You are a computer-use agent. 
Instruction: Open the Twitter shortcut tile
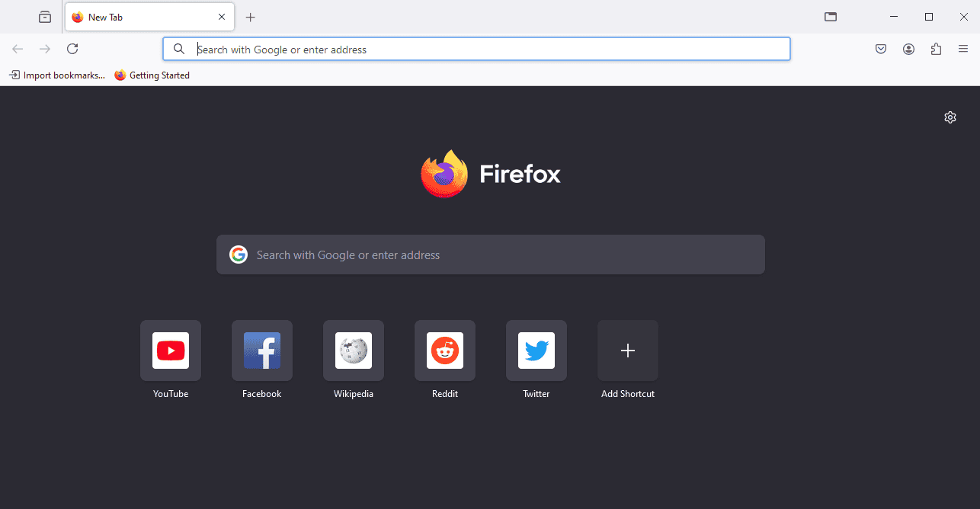(x=536, y=351)
